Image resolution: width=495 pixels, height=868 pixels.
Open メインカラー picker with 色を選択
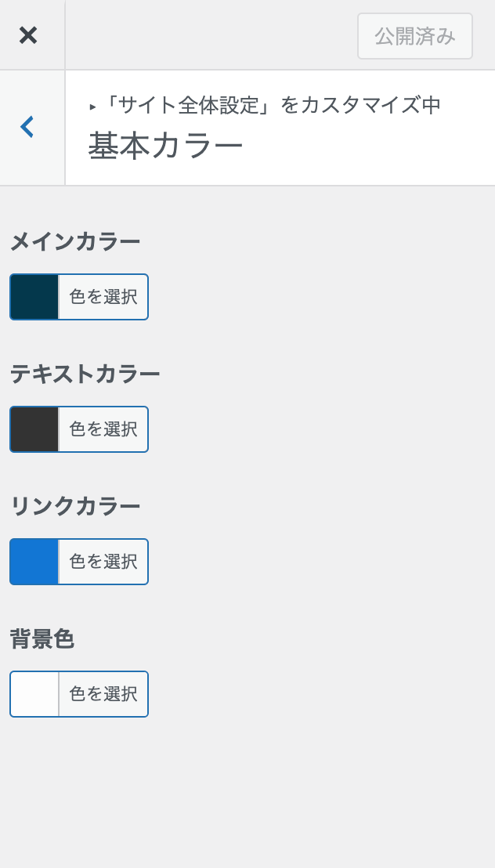pyautogui.click(x=103, y=297)
